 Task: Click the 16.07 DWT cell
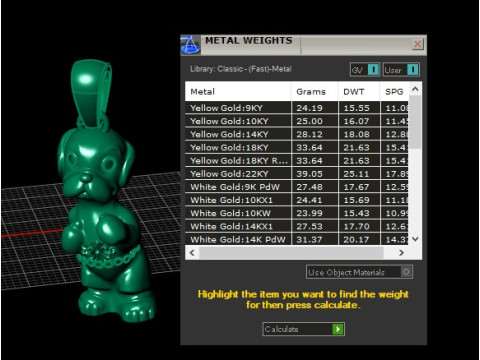tap(359, 121)
